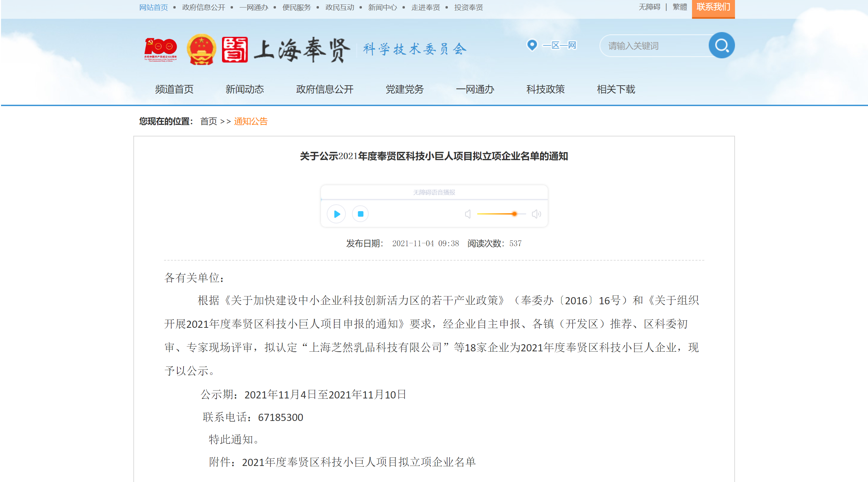Open 政府信息公开 in top bar

[204, 8]
